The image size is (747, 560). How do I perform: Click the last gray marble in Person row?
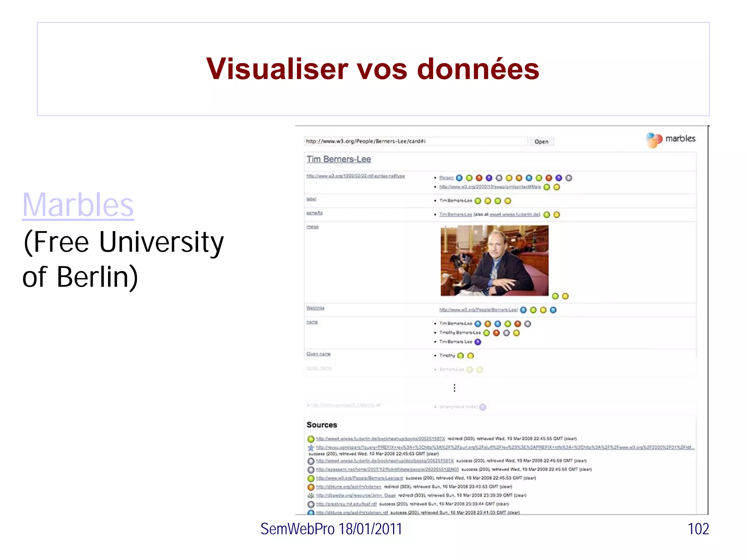[x=569, y=178]
